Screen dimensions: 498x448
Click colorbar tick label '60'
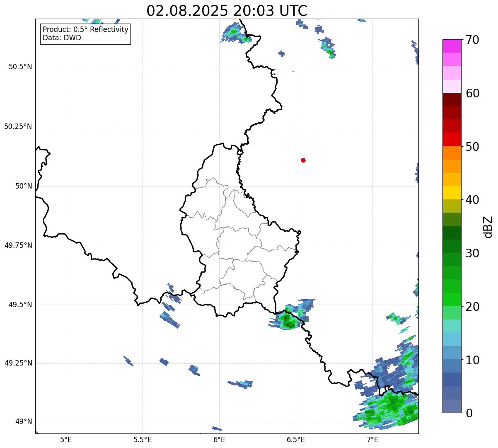pyautogui.click(x=472, y=93)
